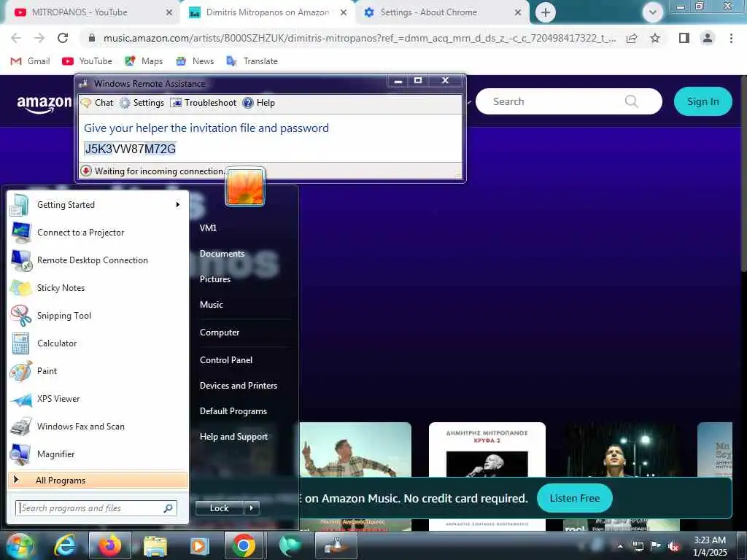
Task: Click the Chrome address bar URL
Action: tap(360, 38)
